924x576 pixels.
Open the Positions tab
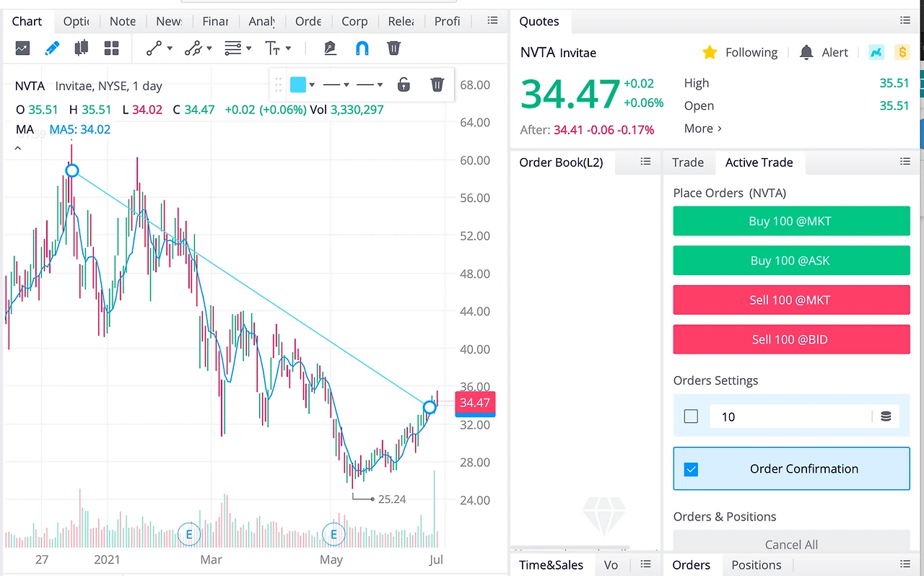point(757,565)
